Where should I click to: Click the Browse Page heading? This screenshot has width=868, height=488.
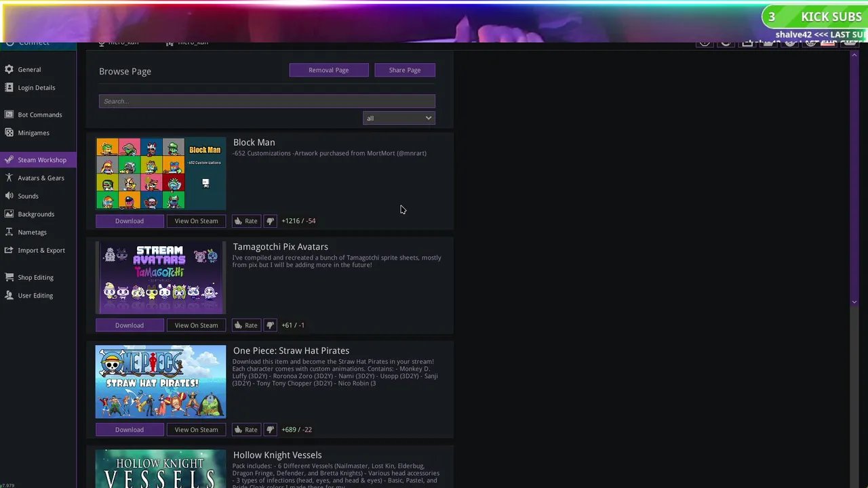point(125,71)
